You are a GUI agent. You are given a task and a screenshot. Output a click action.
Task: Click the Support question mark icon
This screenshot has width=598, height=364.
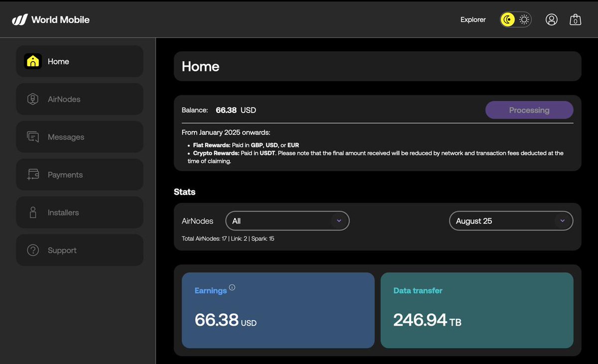33,250
